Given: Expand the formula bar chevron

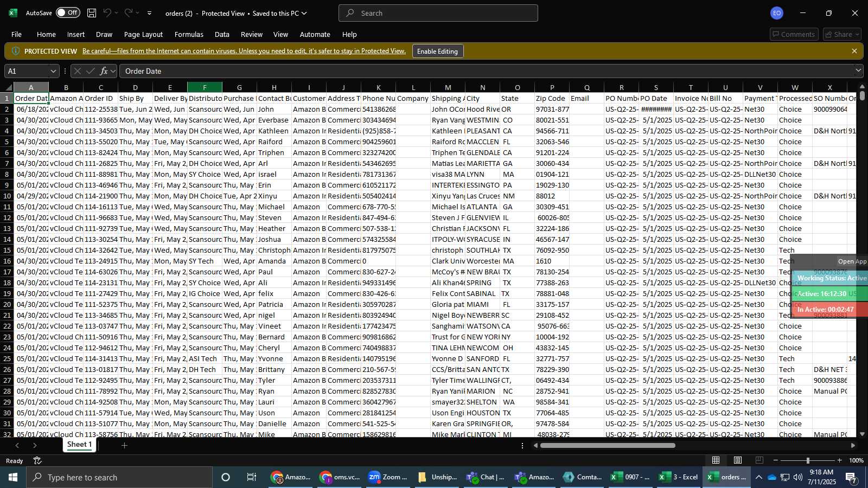Looking at the screenshot, I should 858,70.
